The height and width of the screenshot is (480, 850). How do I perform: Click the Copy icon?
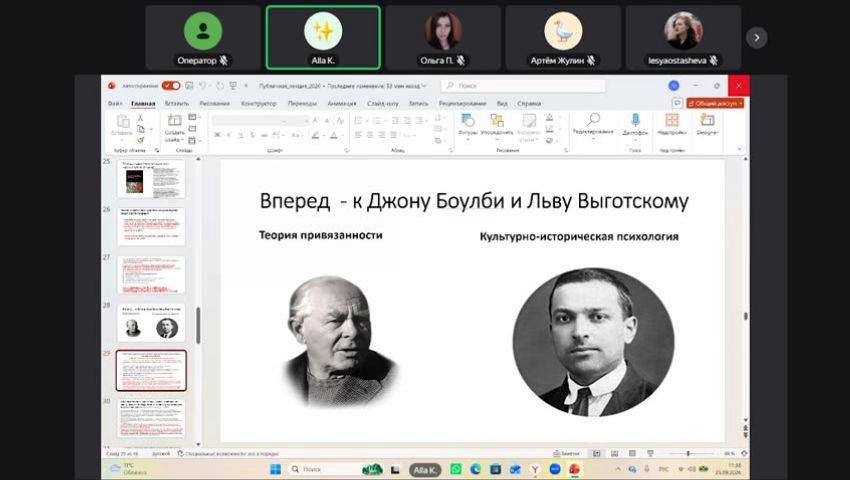140,129
